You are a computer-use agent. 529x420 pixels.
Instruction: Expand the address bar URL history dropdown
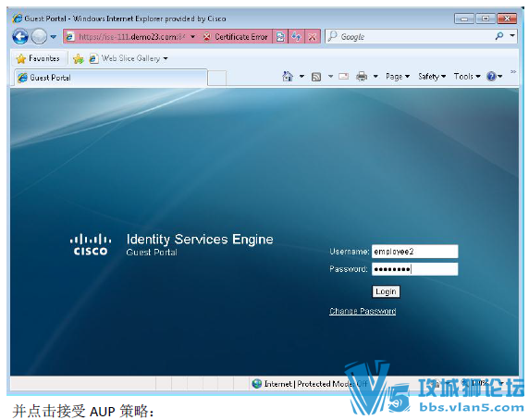coord(192,36)
